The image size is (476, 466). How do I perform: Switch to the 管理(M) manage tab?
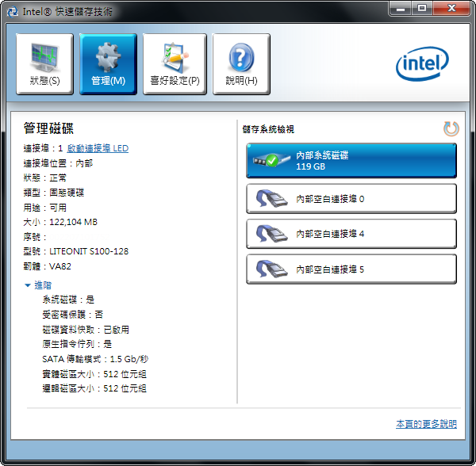coord(108,64)
